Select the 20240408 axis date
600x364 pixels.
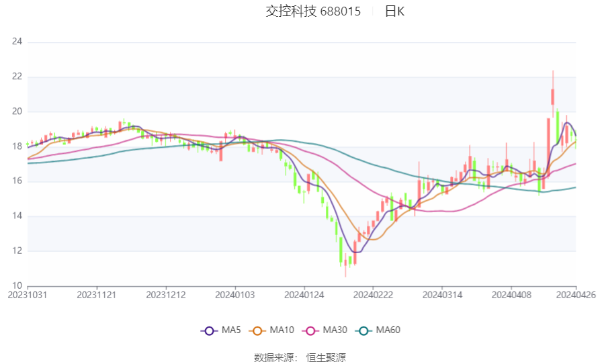coord(511,295)
